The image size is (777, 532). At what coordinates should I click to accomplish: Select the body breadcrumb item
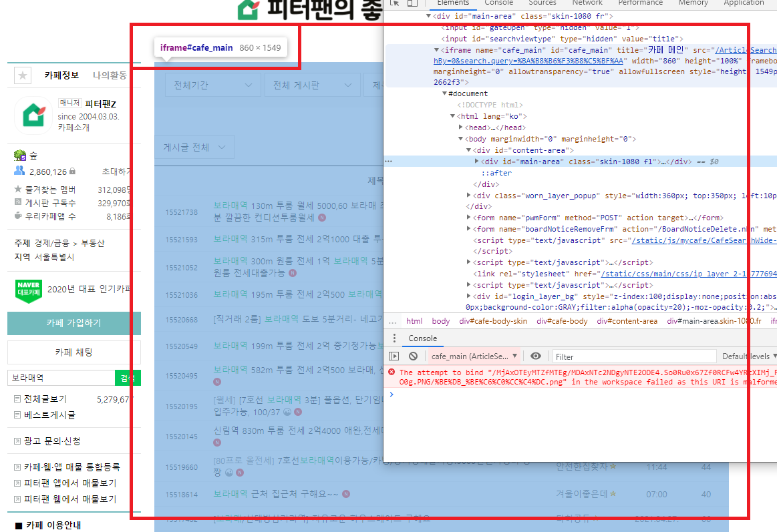tap(440, 321)
